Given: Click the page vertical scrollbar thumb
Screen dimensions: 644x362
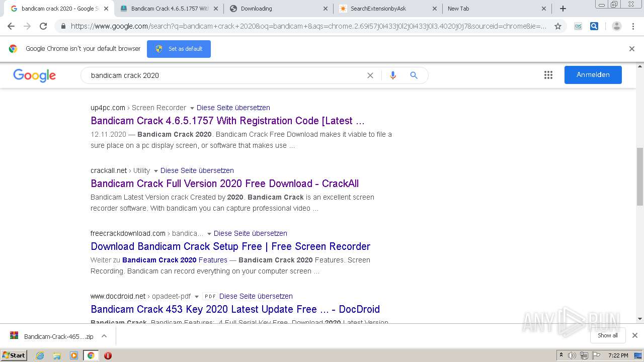Looking at the screenshot, I should [640, 176].
